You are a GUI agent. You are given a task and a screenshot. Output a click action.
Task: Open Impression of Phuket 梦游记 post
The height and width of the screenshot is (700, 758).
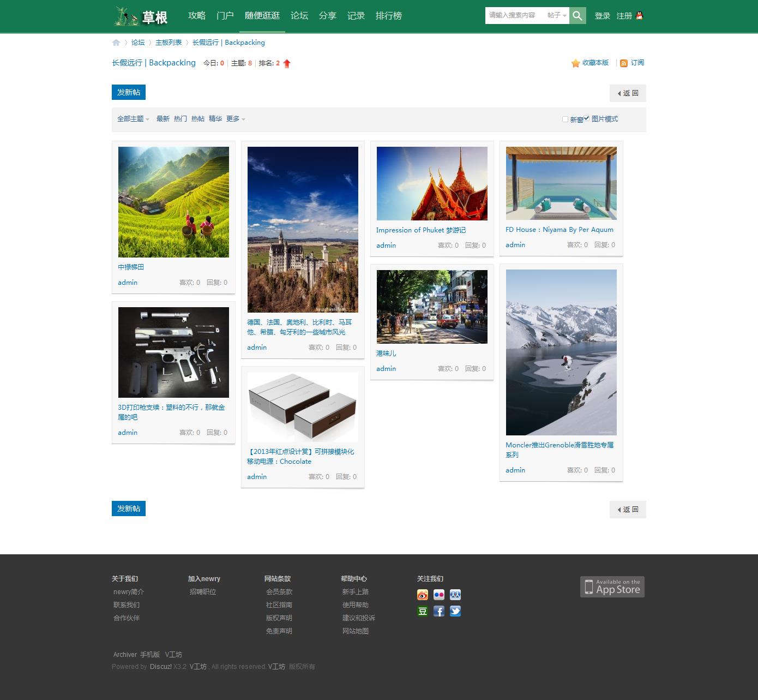[421, 230]
